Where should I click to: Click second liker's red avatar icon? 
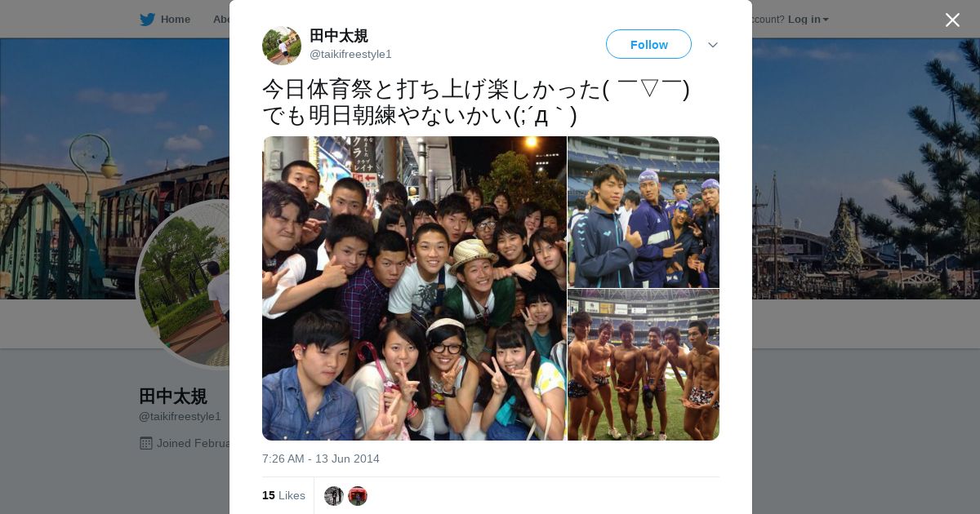click(358, 496)
